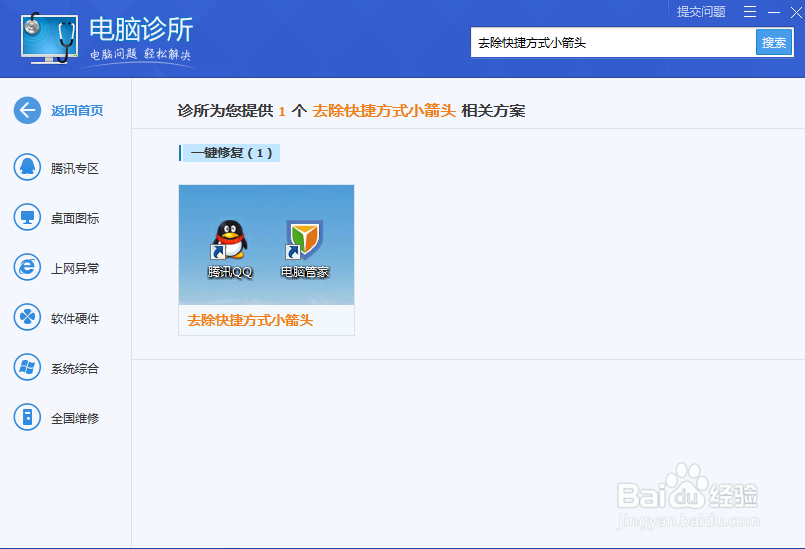Select the 系统综合 sidebar label

click(x=75, y=368)
